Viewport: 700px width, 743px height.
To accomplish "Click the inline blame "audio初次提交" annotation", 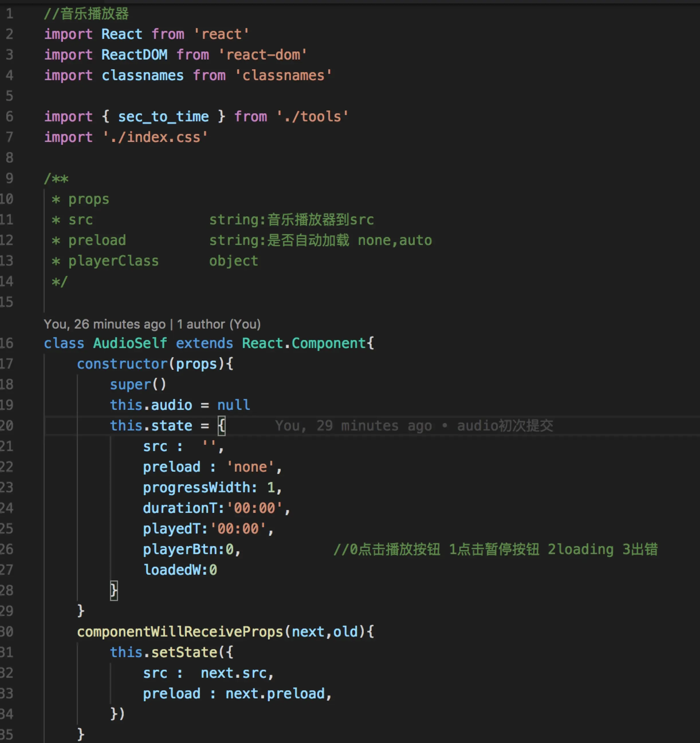I will tap(505, 425).
